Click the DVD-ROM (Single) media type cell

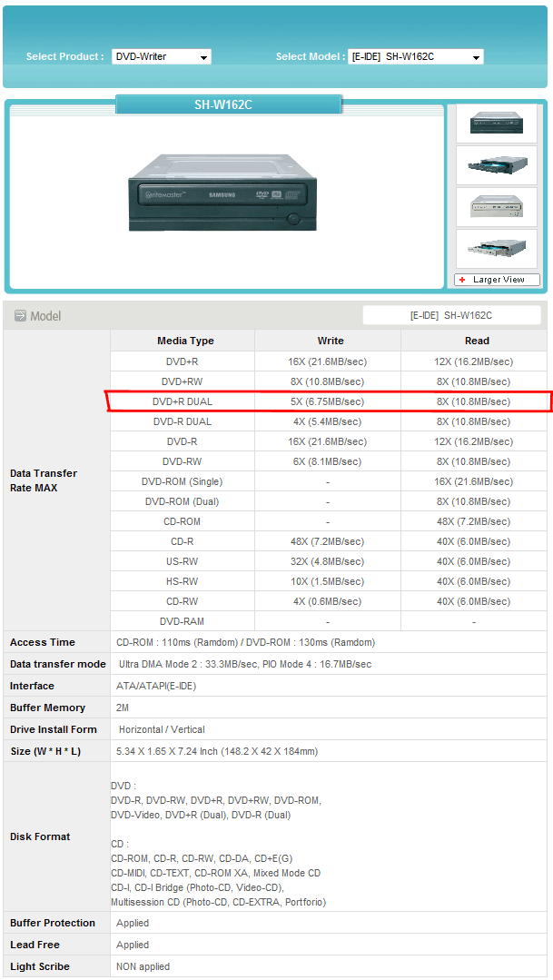183,482
